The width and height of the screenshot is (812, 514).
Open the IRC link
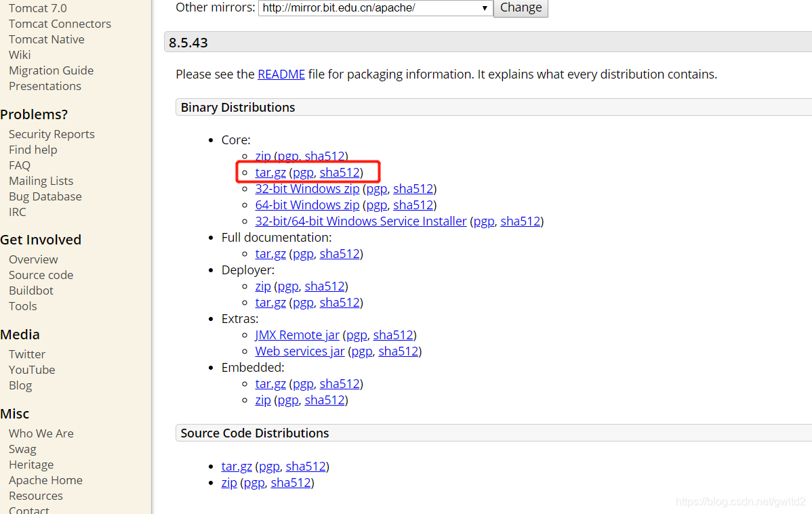(x=17, y=212)
